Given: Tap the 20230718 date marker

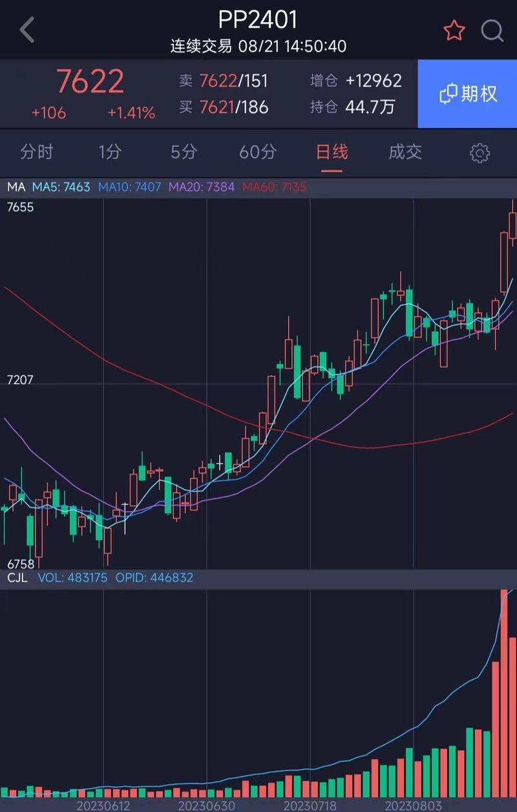Looking at the screenshot, I should tap(310, 806).
